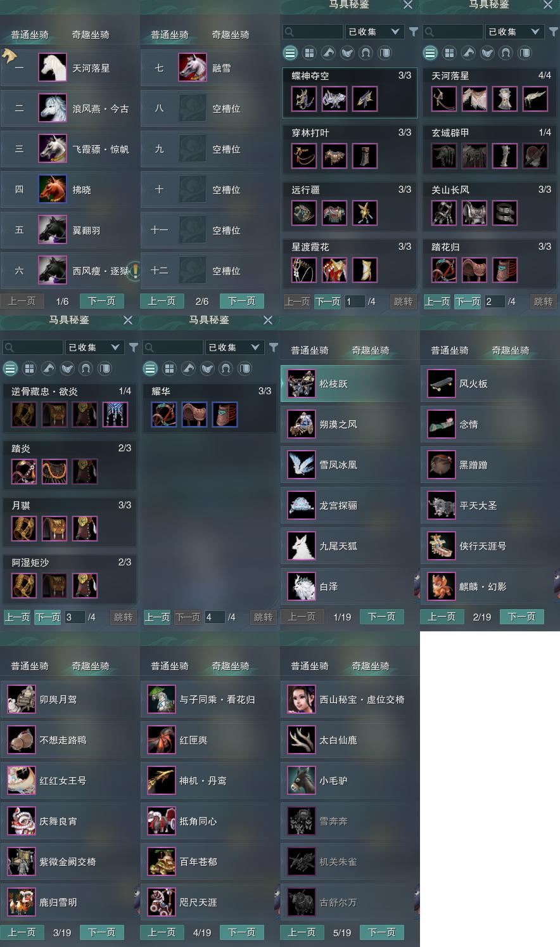Select the 太白仙鹿 antler icon
The image size is (560, 947).
tap(302, 740)
